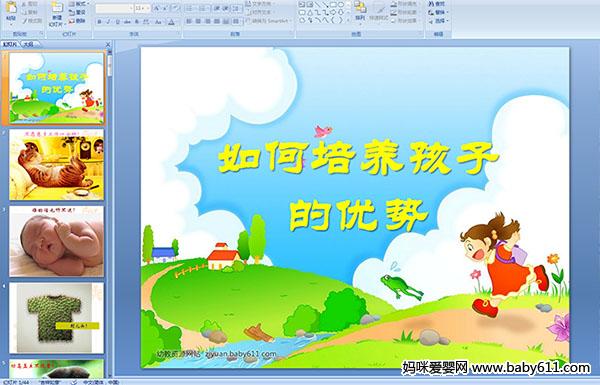
Task: Toggle Underline formatting in font group
Action: pyautogui.click(x=118, y=22)
